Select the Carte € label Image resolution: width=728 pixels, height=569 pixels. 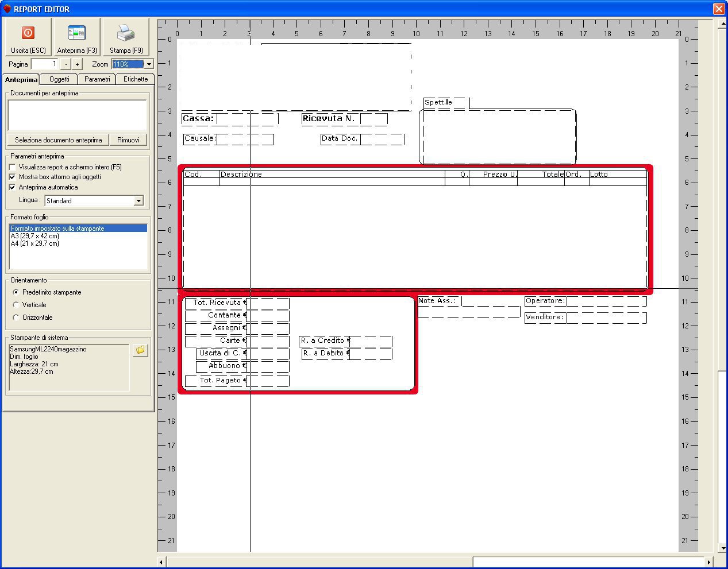tap(216, 341)
